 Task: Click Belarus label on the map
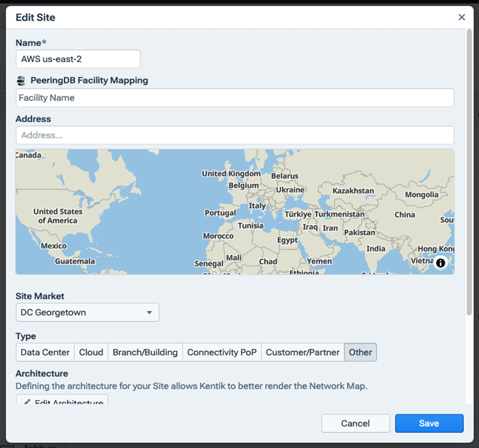coord(284,175)
